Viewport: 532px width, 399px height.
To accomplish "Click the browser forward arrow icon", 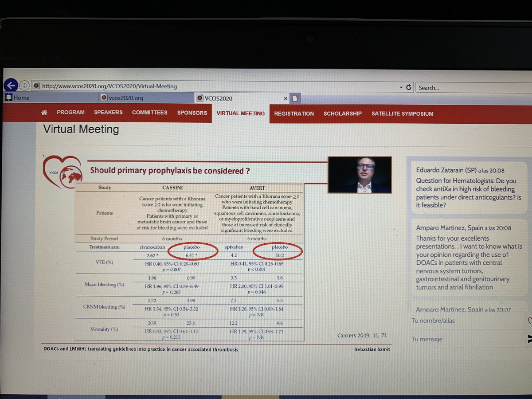I will pos(24,84).
